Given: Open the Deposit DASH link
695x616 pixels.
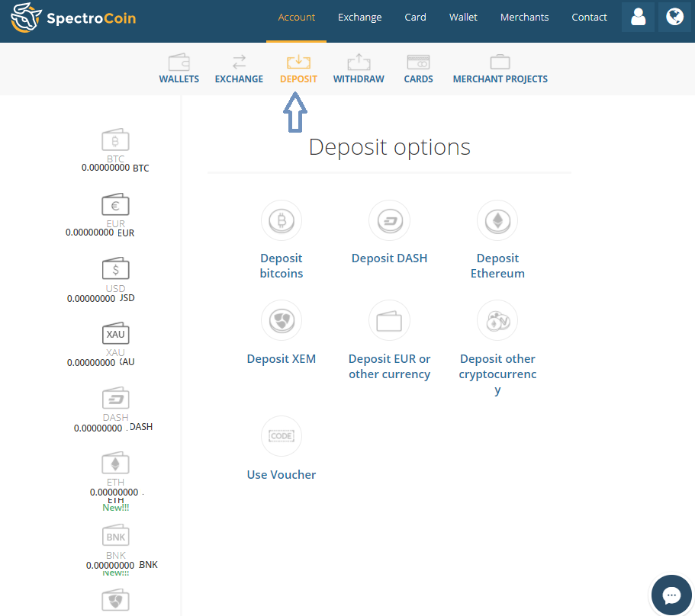Looking at the screenshot, I should coord(390,258).
